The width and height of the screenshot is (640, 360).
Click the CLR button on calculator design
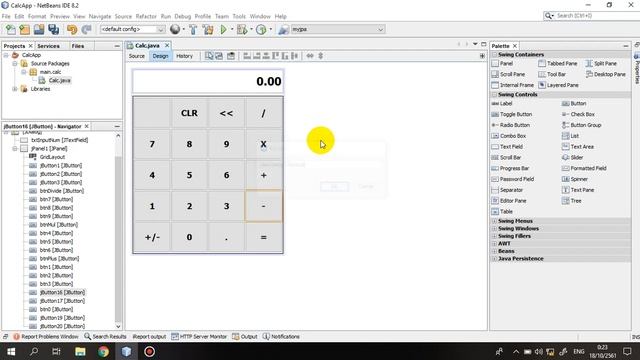click(189, 113)
